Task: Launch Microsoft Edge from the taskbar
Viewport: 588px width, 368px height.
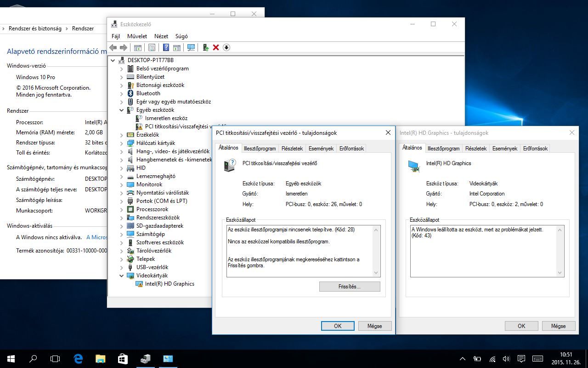Action: pos(78,359)
